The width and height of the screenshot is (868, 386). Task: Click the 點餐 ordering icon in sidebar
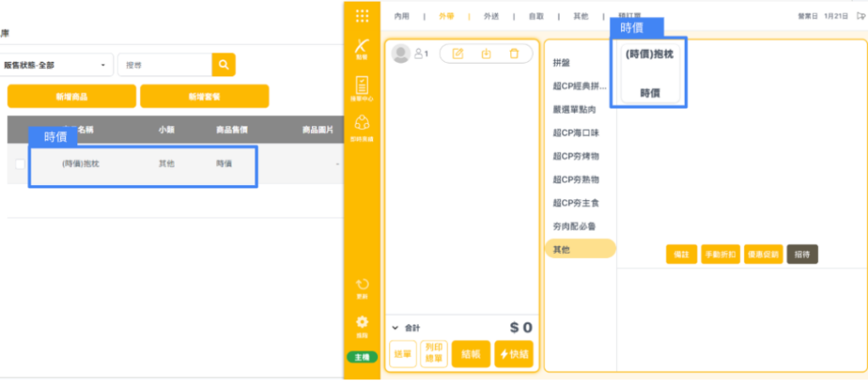(x=362, y=53)
